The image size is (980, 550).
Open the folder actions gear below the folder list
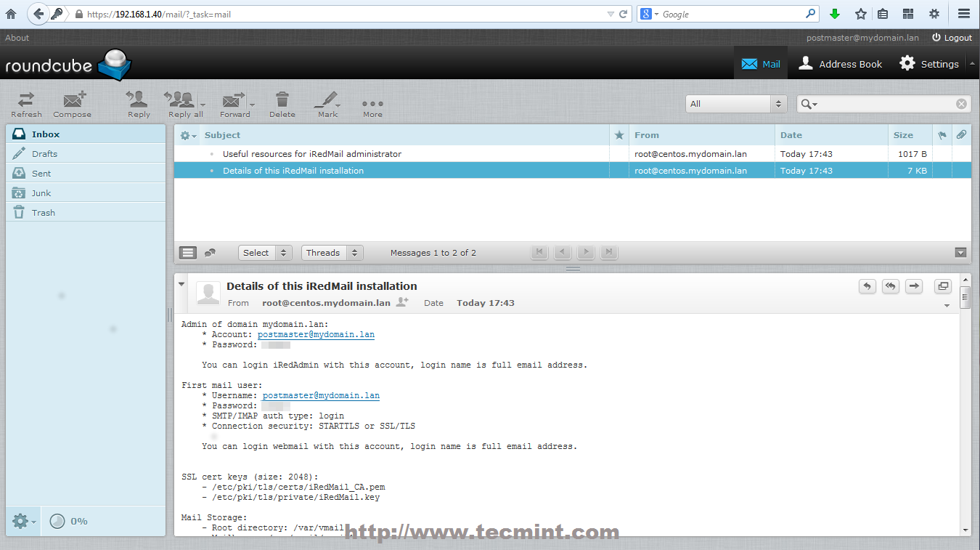tap(23, 521)
